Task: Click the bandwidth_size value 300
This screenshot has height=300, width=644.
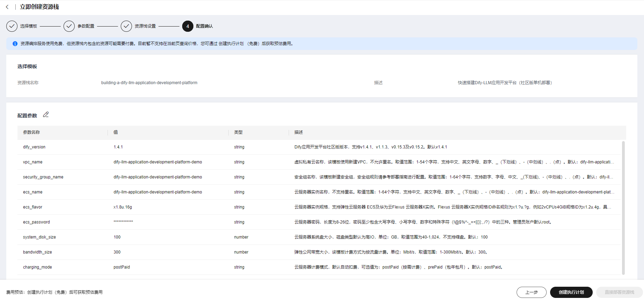Action: point(117,252)
